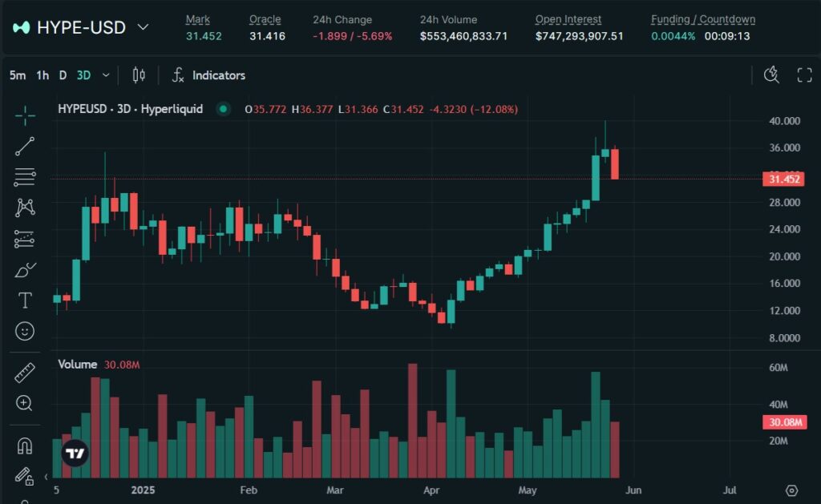821x504 pixels.
Task: Click the Funding / Countdown label
Action: 703,19
